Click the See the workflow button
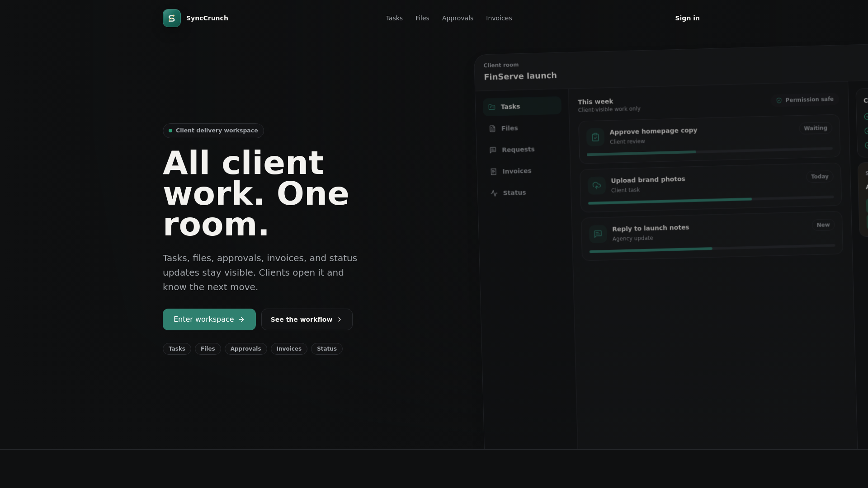 tap(307, 319)
